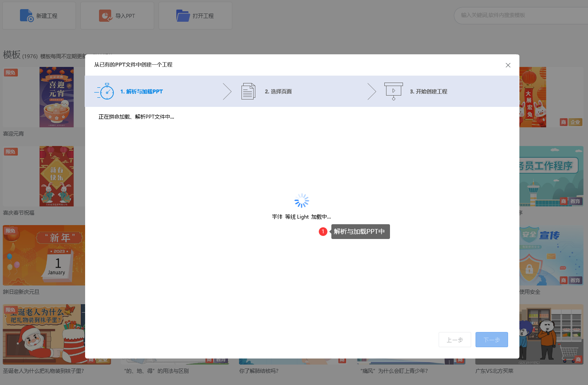Open the 安全宣传 template thumbnail
Viewport: 588px width, 385px height.
click(x=551, y=255)
